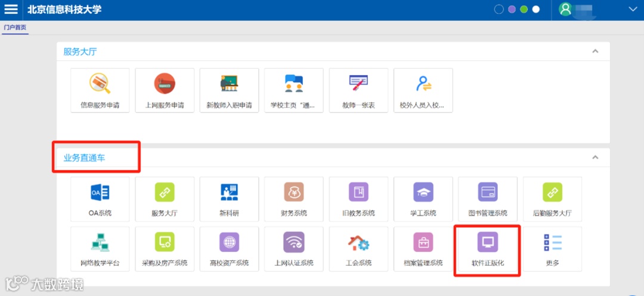Launch the OA系统 icon
Screen dimensions: 644x296
[100, 192]
